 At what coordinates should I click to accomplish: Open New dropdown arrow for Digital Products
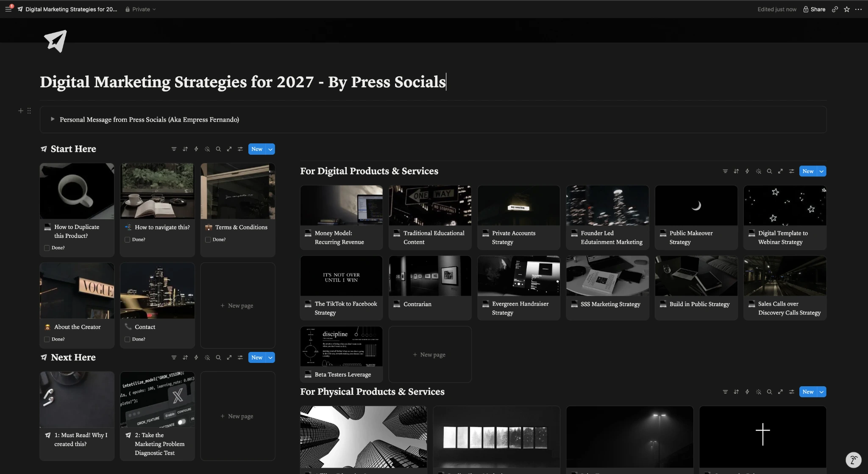pyautogui.click(x=821, y=171)
